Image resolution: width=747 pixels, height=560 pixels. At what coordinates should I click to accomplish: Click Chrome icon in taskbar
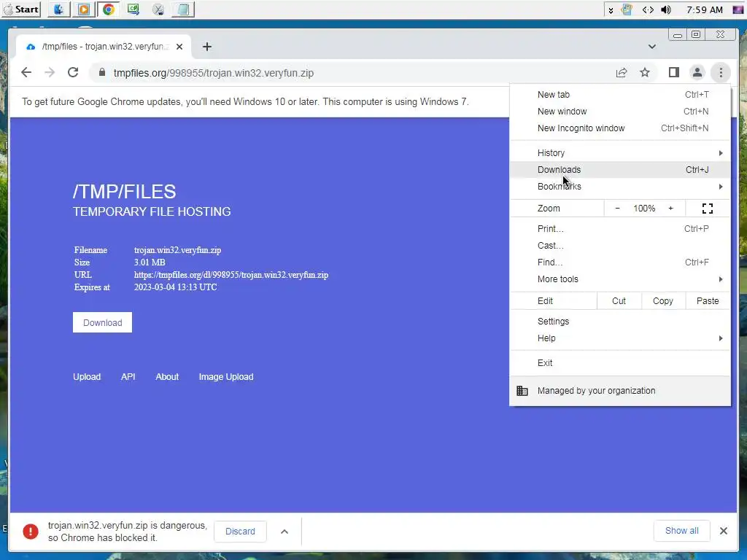[109, 9]
